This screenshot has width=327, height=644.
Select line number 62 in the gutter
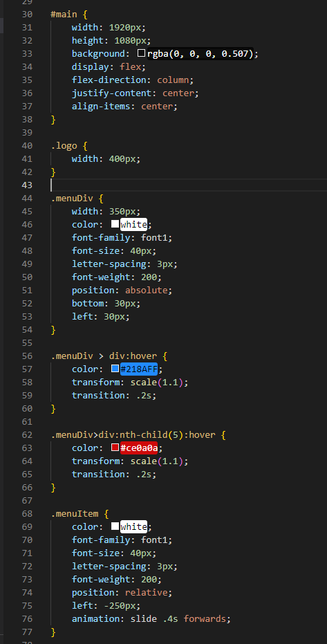[27, 435]
